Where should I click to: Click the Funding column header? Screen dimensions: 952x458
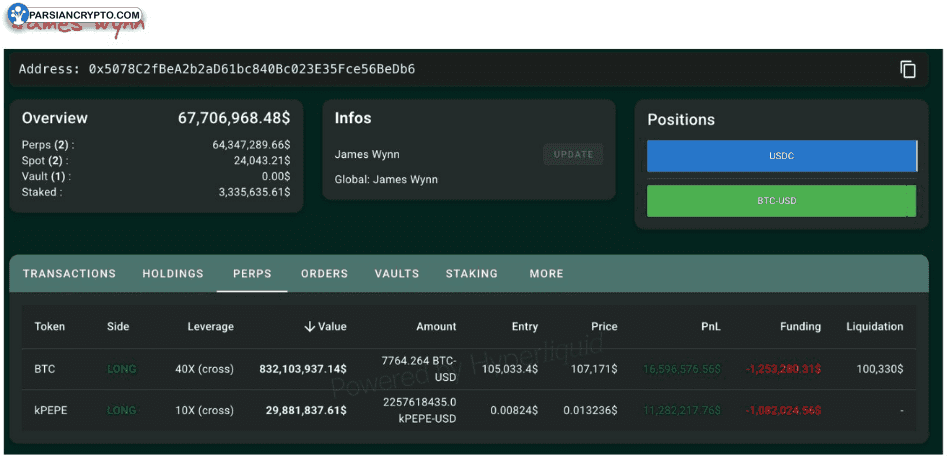800,327
